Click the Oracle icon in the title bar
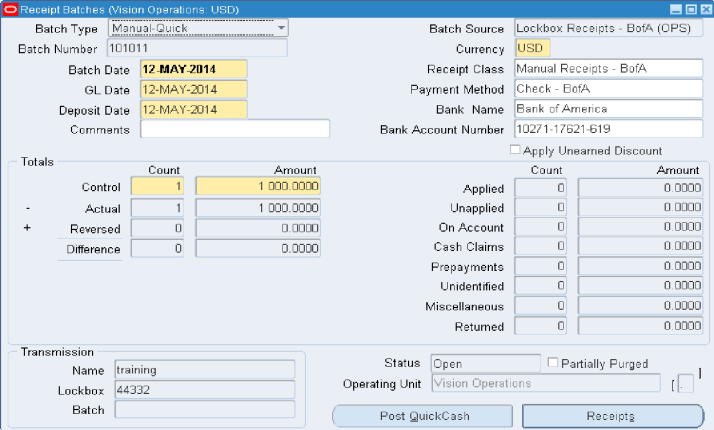Viewport: 714px width, 430px height. pos(9,9)
